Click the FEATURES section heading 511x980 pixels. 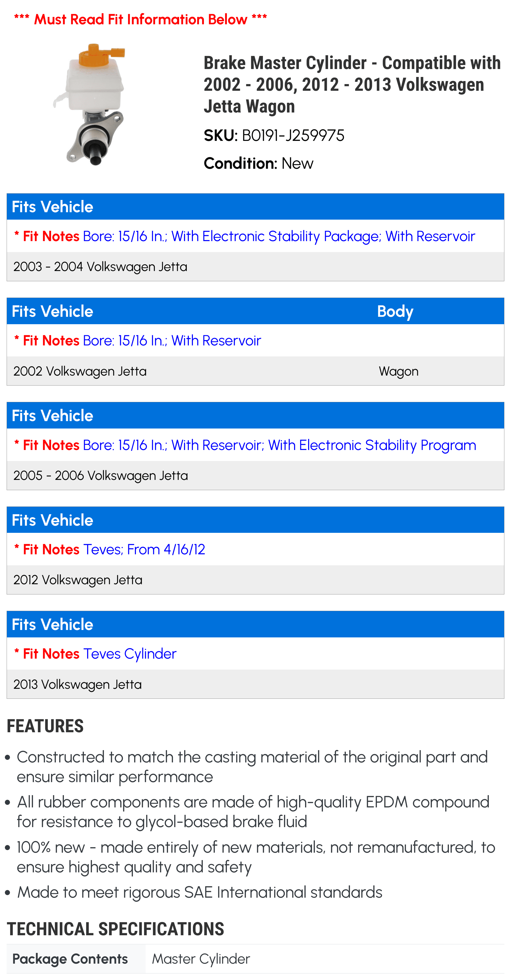45,726
